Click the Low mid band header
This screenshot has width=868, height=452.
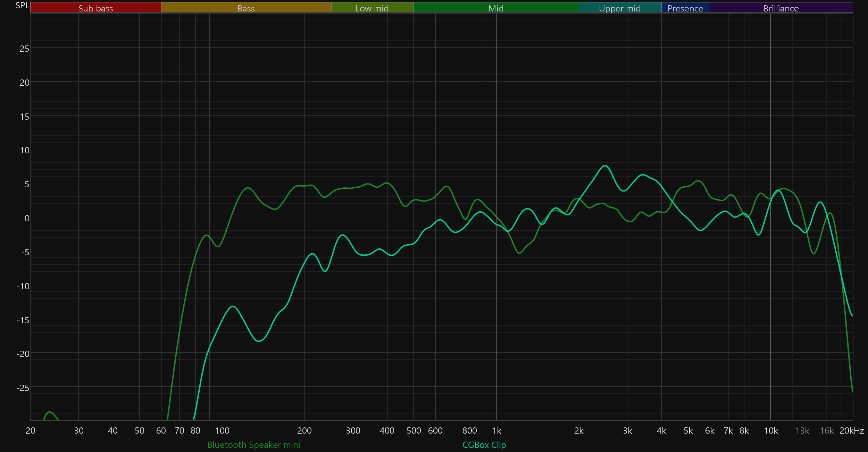click(x=372, y=8)
